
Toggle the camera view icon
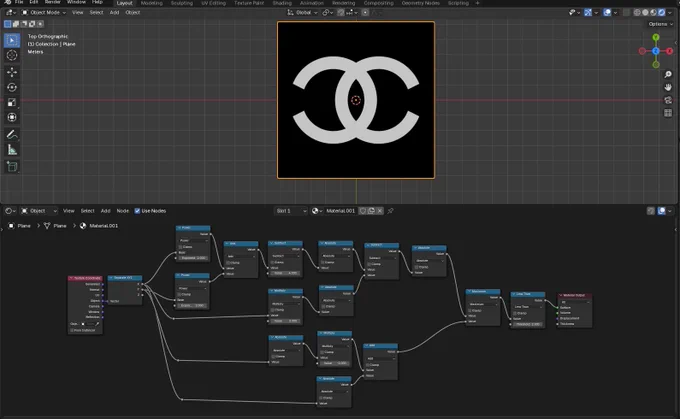(x=668, y=100)
